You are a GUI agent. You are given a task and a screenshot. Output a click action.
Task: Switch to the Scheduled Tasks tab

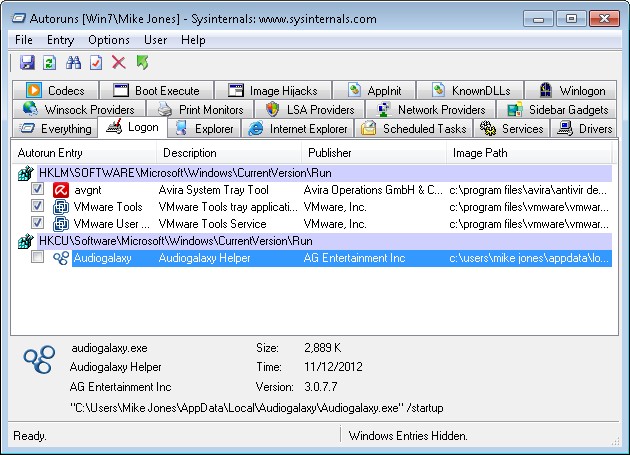(x=413, y=128)
